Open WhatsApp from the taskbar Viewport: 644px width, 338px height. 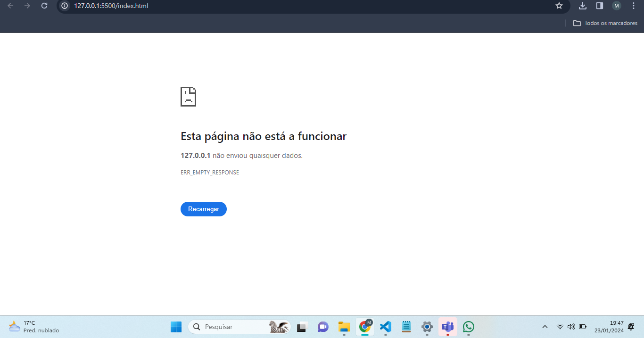469,327
